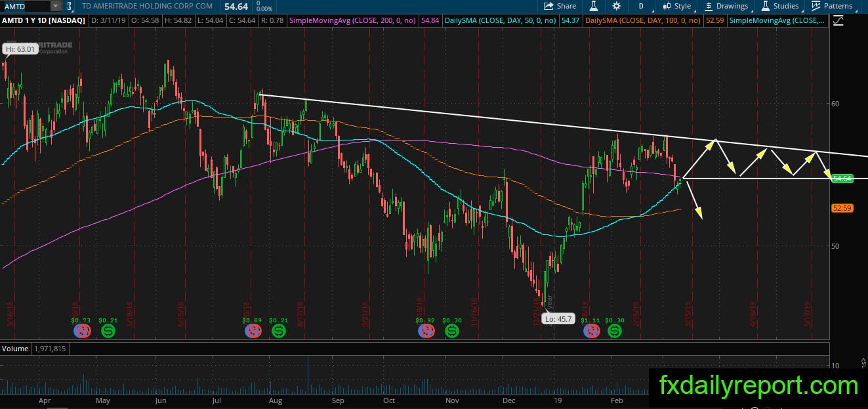Click the 60 price level on axis
The height and width of the screenshot is (409, 868).
point(835,104)
